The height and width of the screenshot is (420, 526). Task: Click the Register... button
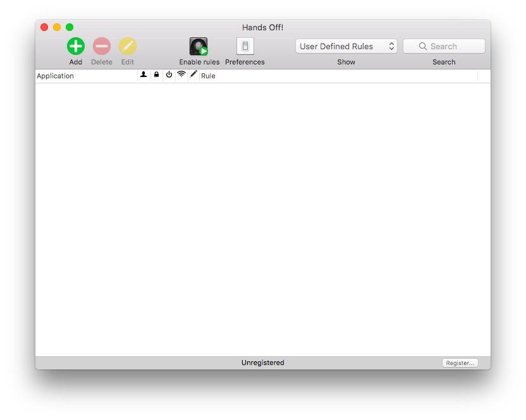coord(460,363)
